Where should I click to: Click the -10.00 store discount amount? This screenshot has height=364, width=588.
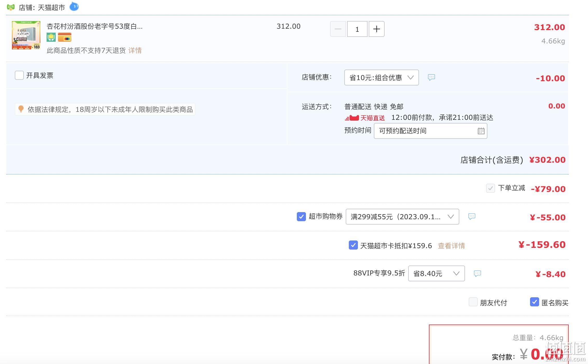[550, 78]
